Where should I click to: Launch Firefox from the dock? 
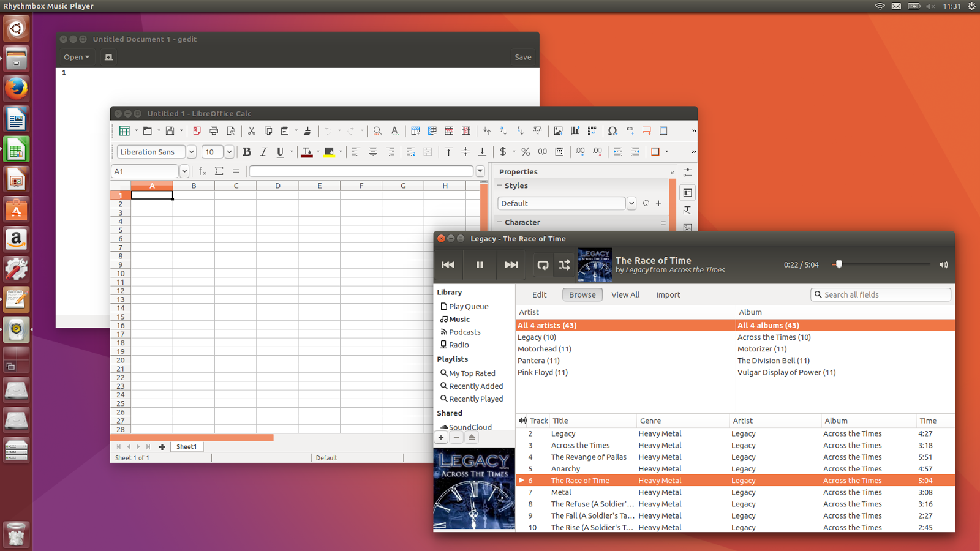tap(17, 89)
